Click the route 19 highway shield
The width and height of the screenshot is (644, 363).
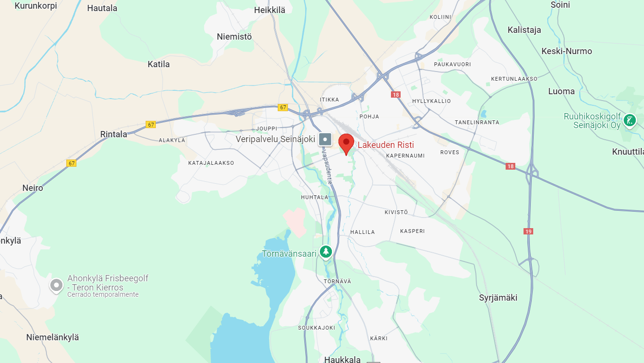tap(528, 232)
